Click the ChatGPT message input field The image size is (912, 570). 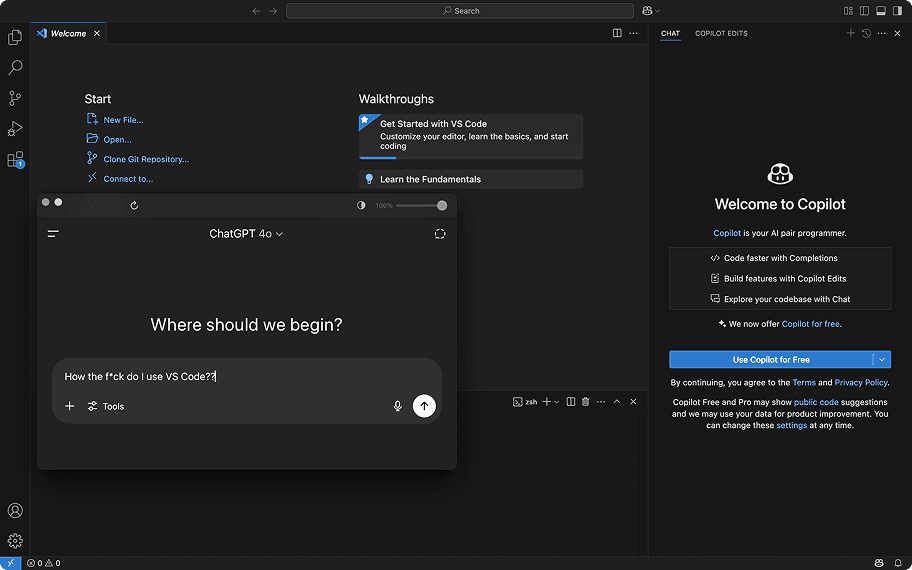tap(247, 376)
